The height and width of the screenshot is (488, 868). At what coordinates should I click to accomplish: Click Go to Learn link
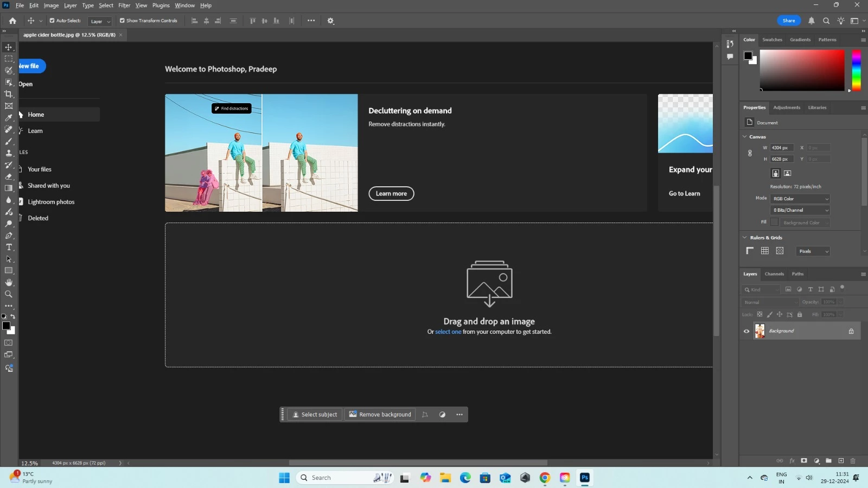(684, 194)
